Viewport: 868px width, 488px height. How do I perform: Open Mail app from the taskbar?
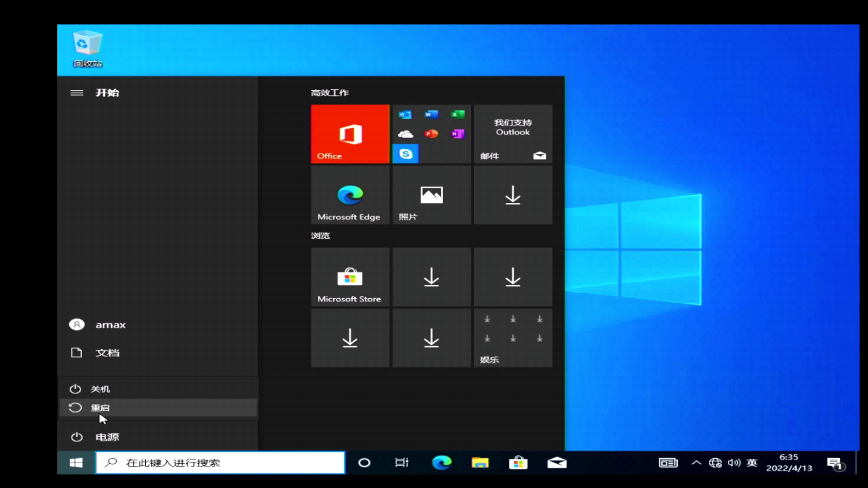pyautogui.click(x=557, y=463)
